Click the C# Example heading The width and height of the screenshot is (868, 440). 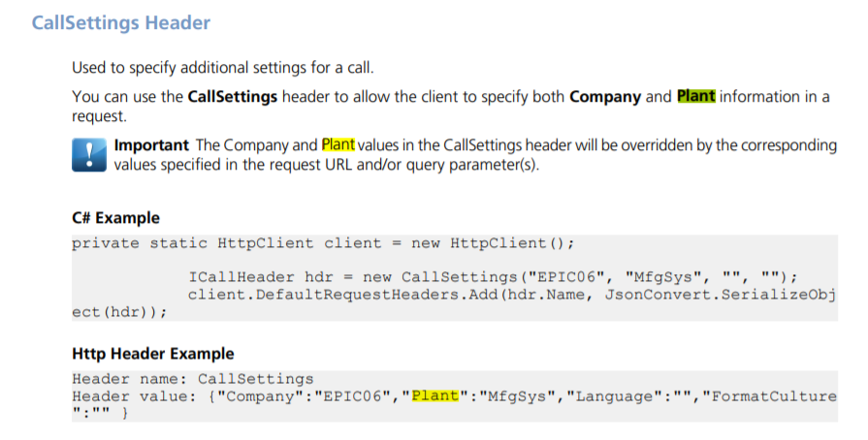[115, 218]
